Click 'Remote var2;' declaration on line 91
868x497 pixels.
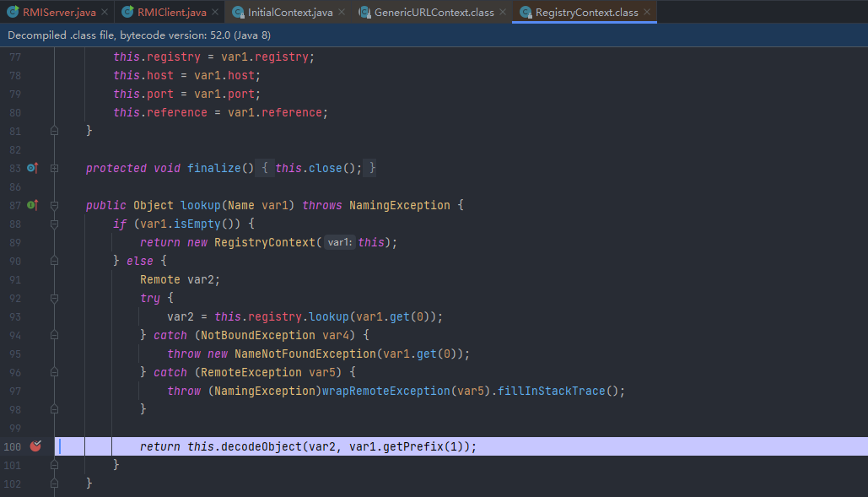(x=180, y=279)
